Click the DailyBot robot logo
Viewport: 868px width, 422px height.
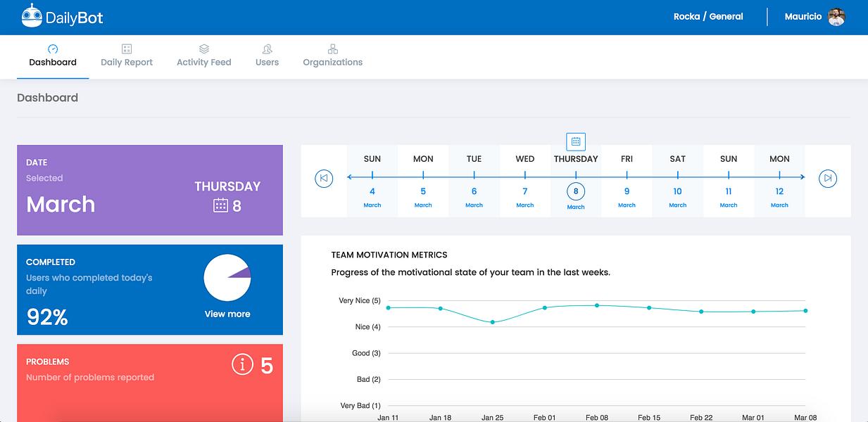(32, 16)
